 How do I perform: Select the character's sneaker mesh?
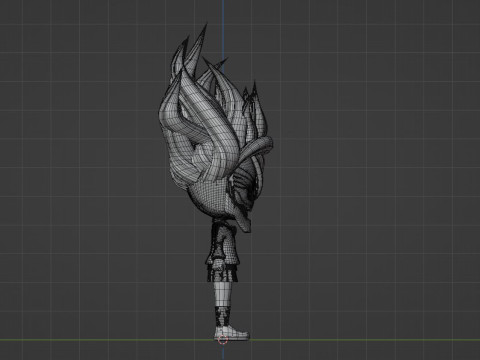232,333
